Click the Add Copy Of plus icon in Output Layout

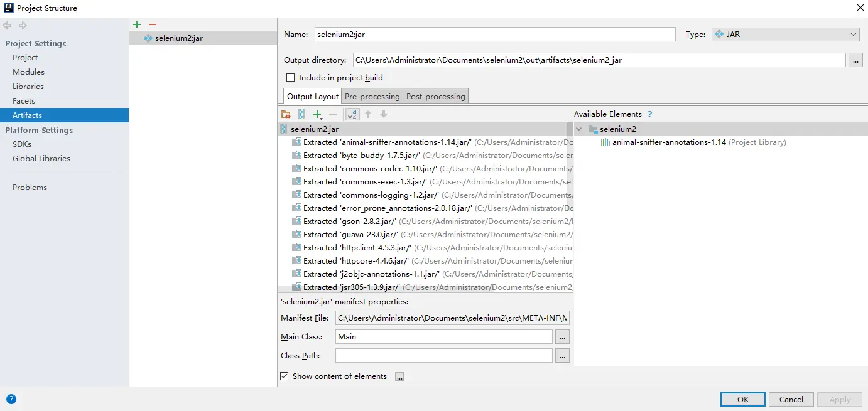point(318,114)
